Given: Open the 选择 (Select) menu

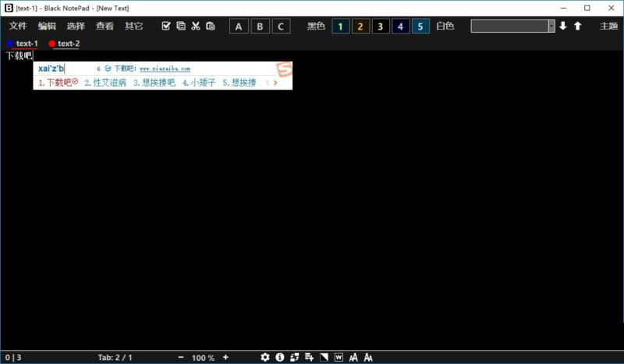Looking at the screenshot, I should point(76,27).
